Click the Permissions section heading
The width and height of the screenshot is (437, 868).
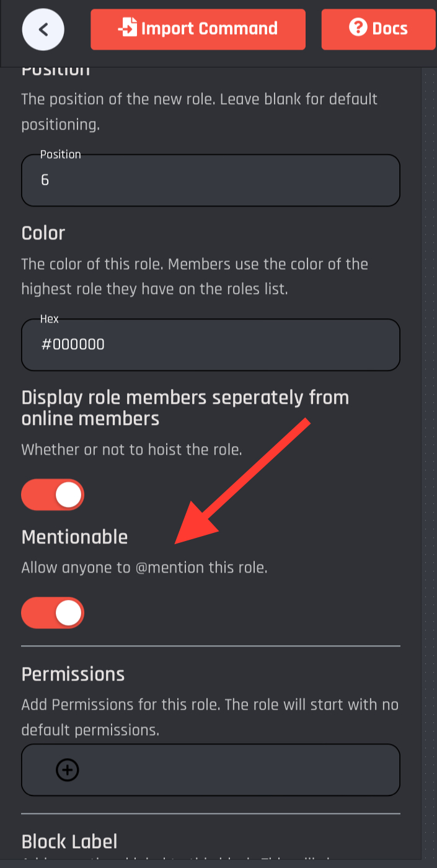tap(73, 674)
